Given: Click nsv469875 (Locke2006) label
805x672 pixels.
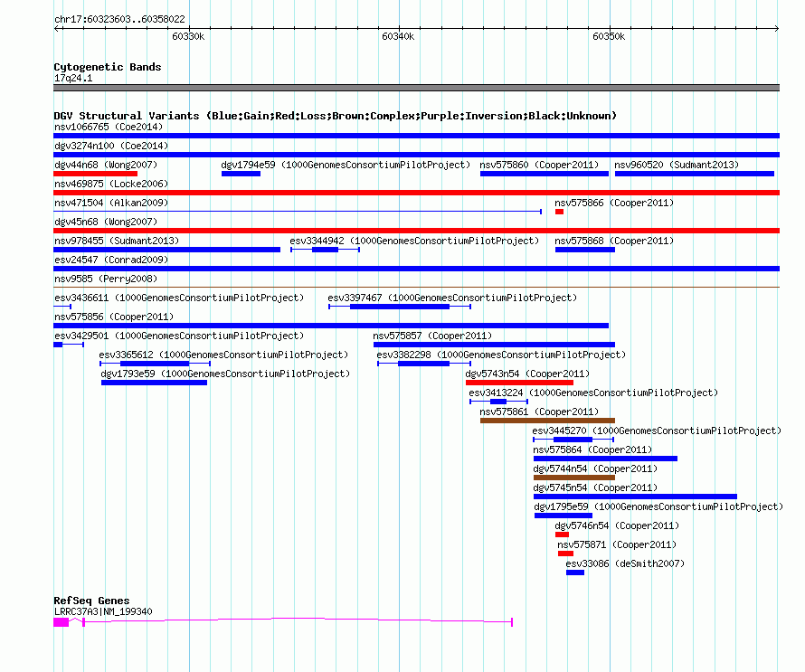Looking at the screenshot, I should point(111,184).
